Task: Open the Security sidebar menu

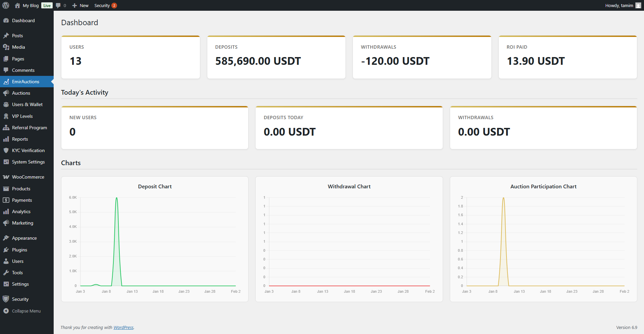Action: [27, 299]
